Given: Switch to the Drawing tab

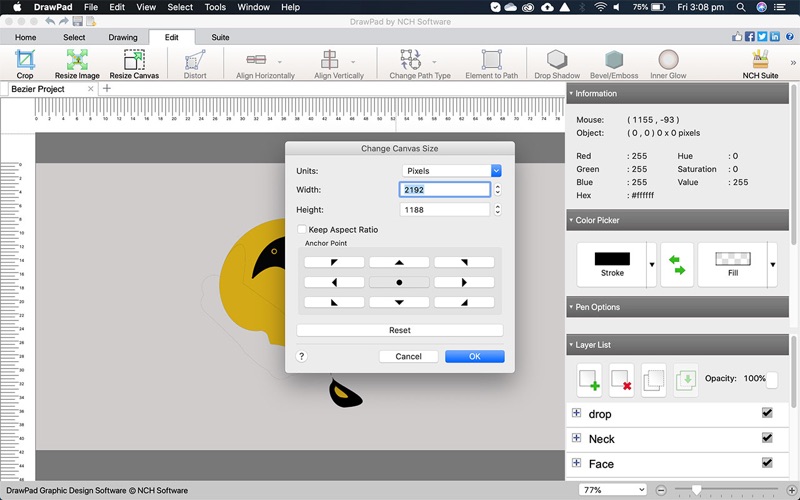Looking at the screenshot, I should point(122,37).
